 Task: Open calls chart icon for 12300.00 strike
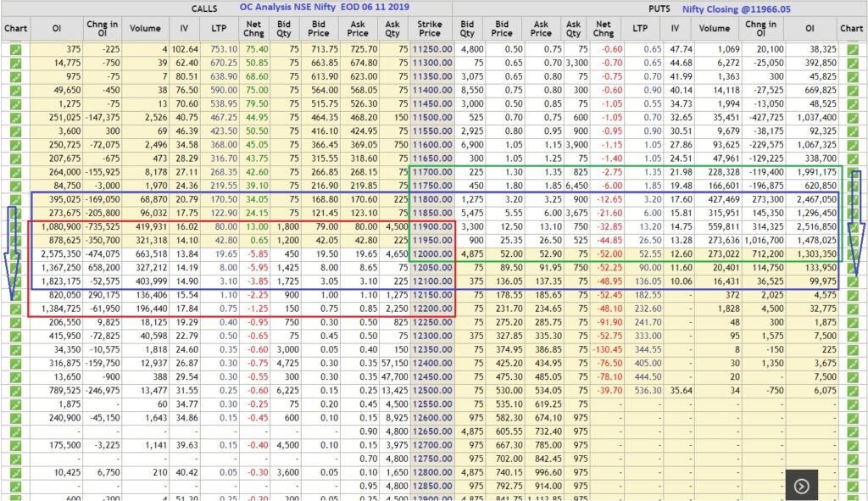pyautogui.click(x=15, y=336)
